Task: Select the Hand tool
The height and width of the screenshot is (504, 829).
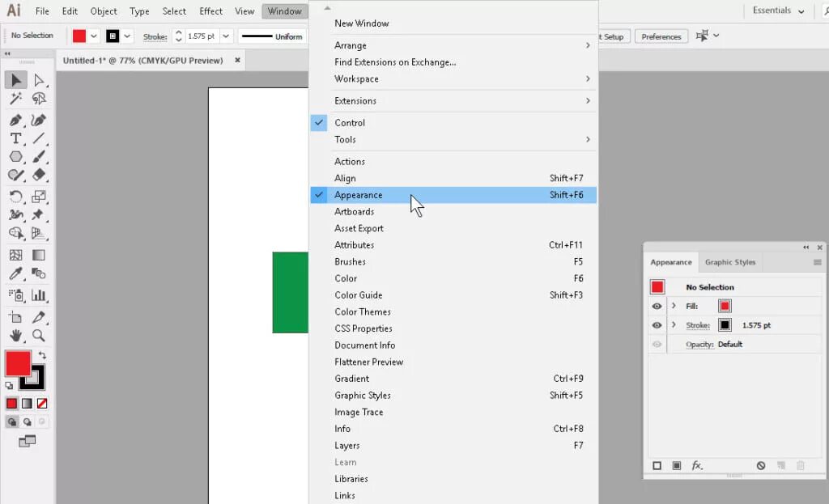Action: pyautogui.click(x=16, y=336)
